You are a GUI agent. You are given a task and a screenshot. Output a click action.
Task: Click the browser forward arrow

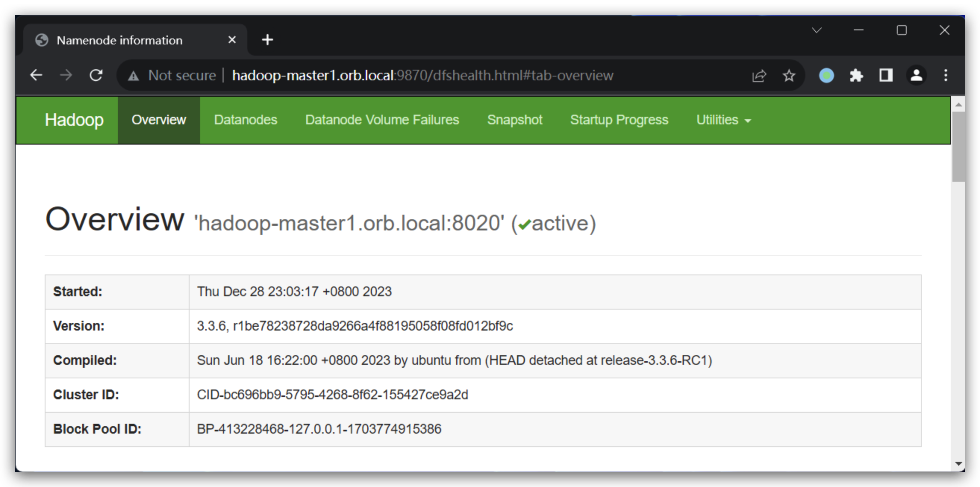(66, 75)
